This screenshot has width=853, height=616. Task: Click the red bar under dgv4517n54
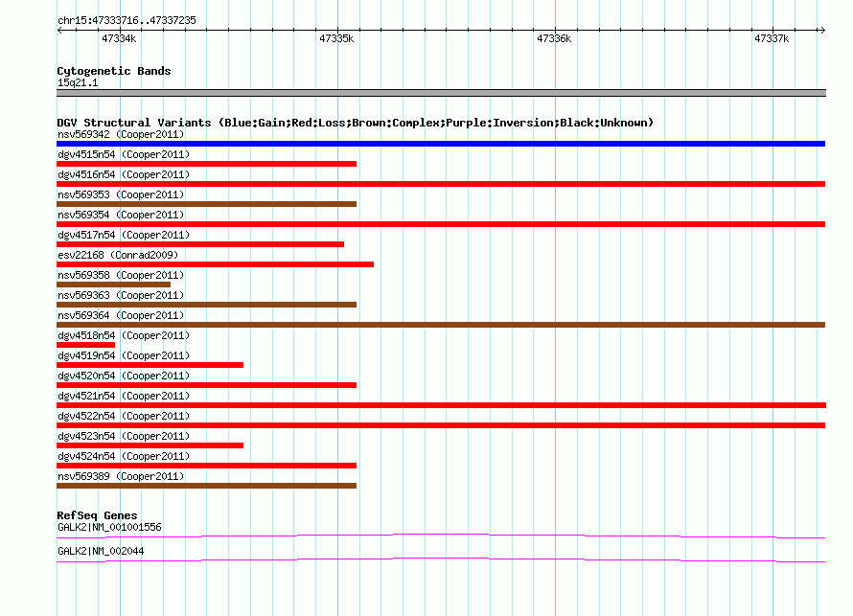(200, 244)
